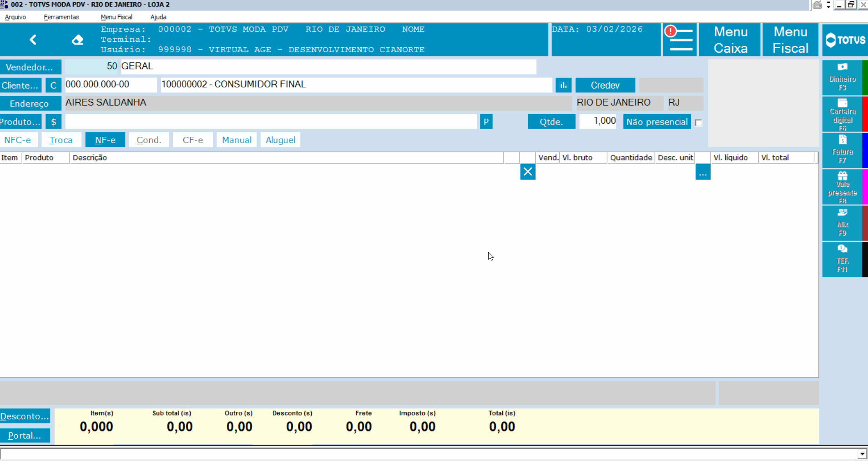Click the Credev button
Image resolution: width=868 pixels, height=461 pixels.
tap(605, 85)
